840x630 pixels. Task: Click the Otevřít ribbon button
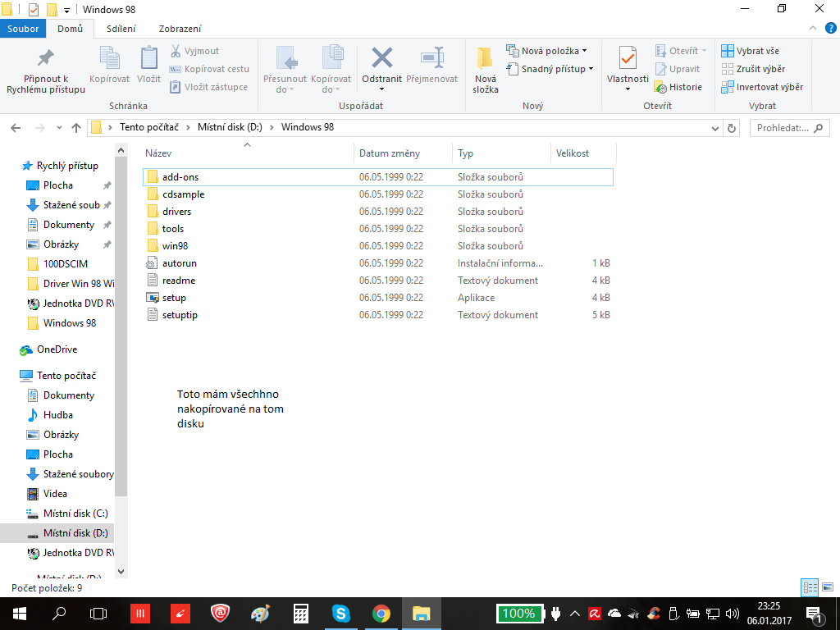click(x=681, y=51)
